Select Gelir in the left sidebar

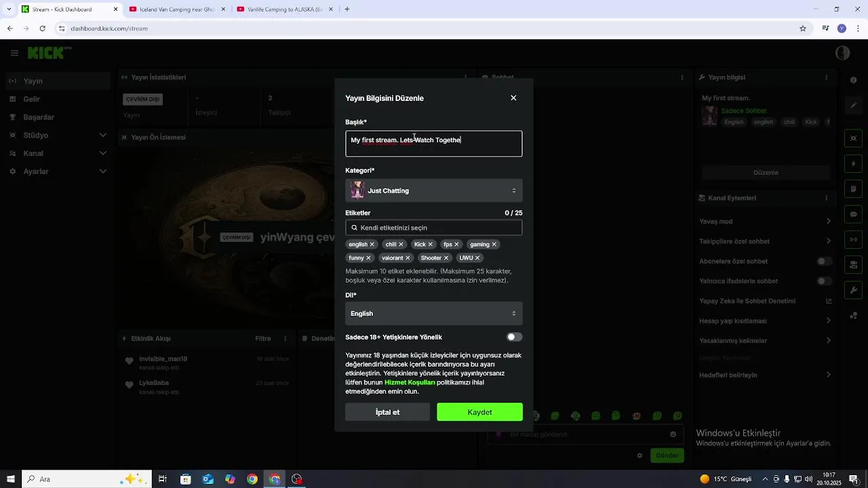[58, 99]
